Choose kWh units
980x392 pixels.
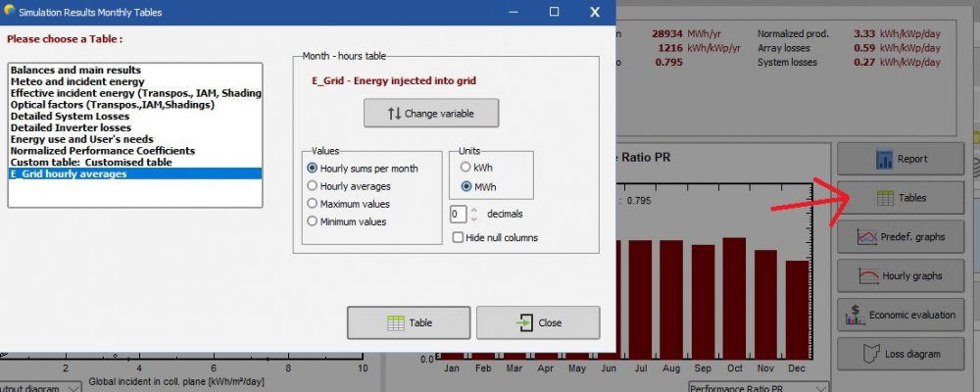pos(465,169)
